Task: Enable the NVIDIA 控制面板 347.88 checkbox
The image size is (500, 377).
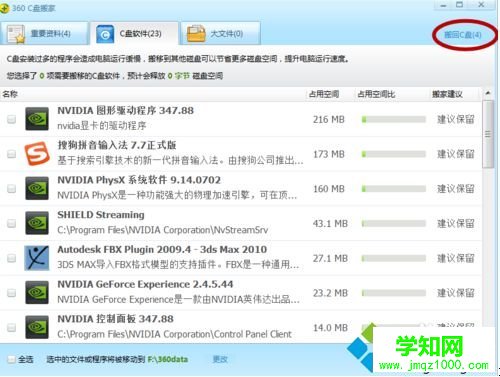Action: [x=12, y=327]
